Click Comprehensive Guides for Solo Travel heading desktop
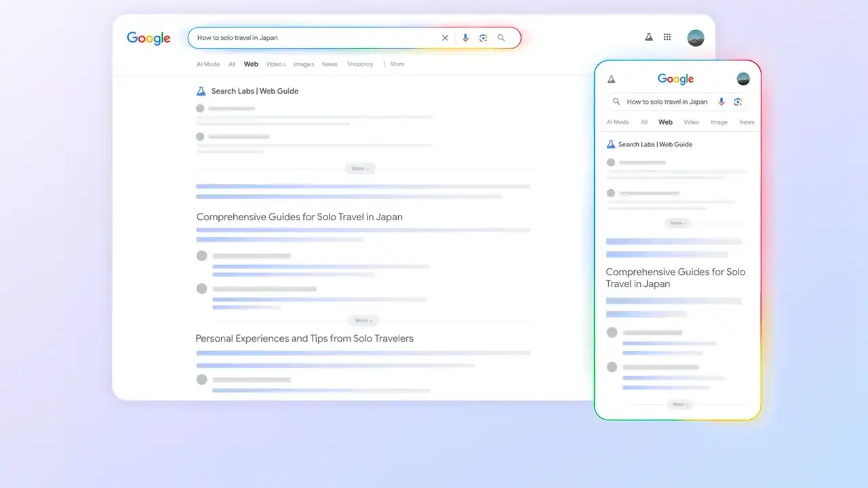868x488 pixels. 299,217
